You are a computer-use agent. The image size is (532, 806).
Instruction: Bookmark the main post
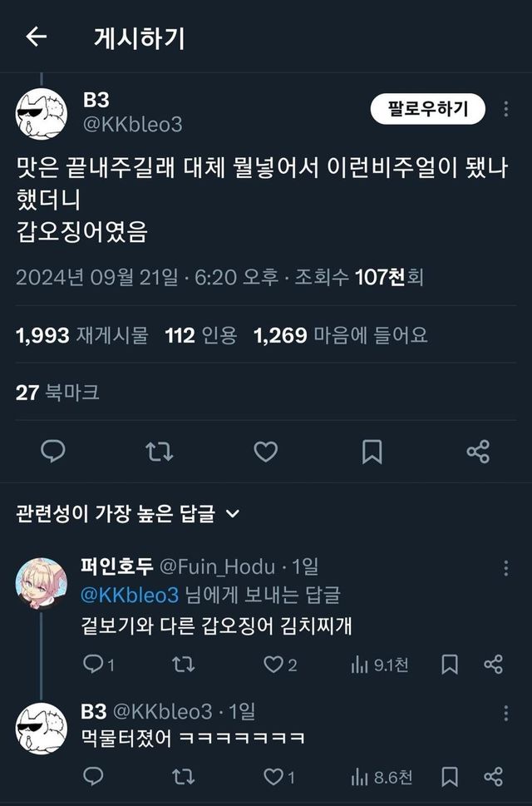[372, 452]
